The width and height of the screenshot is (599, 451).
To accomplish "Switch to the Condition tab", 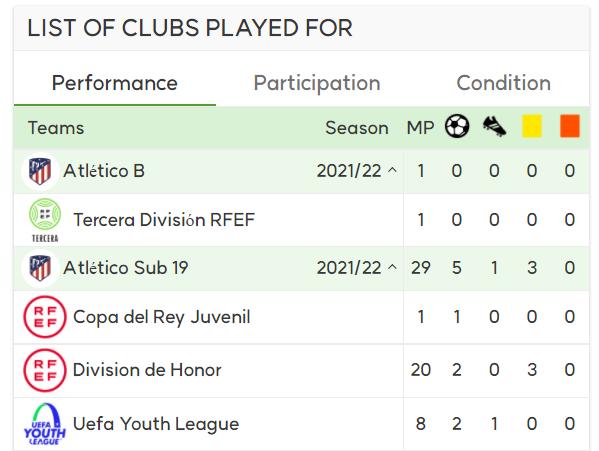I will click(503, 83).
